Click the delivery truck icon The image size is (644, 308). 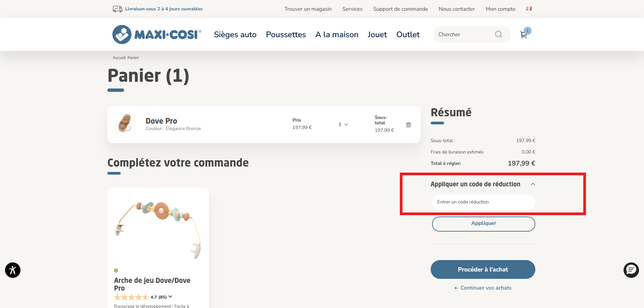tap(117, 9)
